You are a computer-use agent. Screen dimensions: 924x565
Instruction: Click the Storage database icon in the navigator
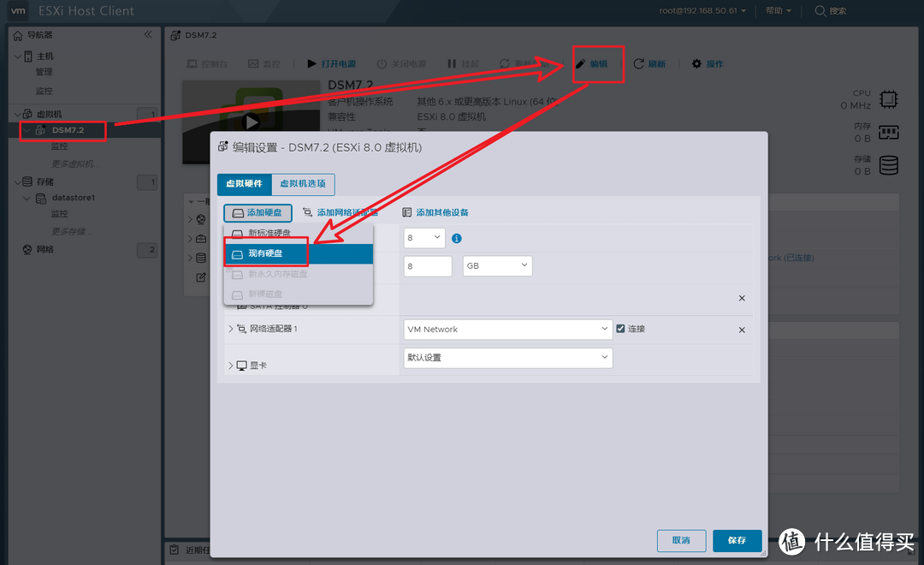click(x=27, y=181)
